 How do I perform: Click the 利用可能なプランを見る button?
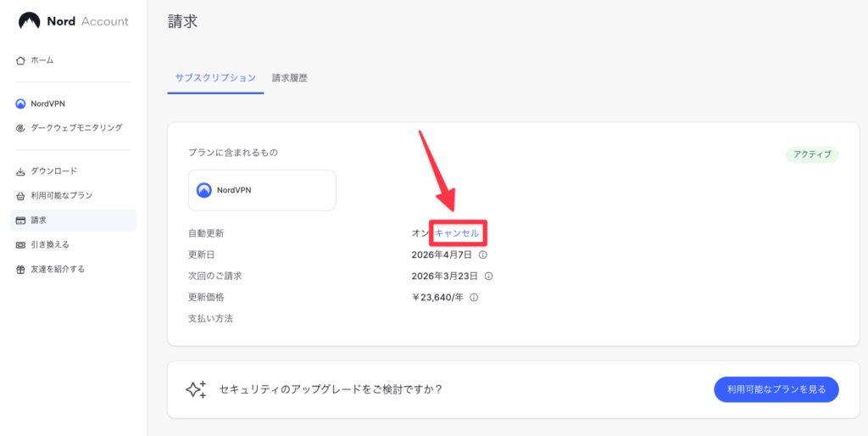776,389
